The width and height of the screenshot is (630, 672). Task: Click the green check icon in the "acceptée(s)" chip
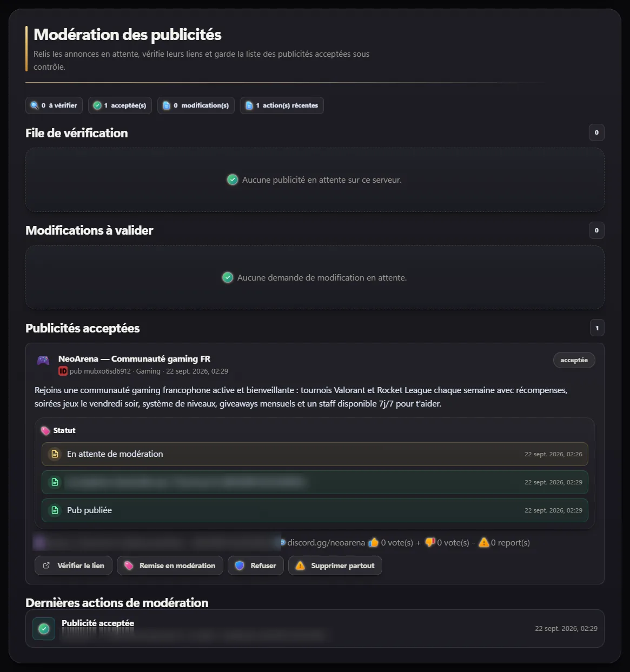point(97,105)
